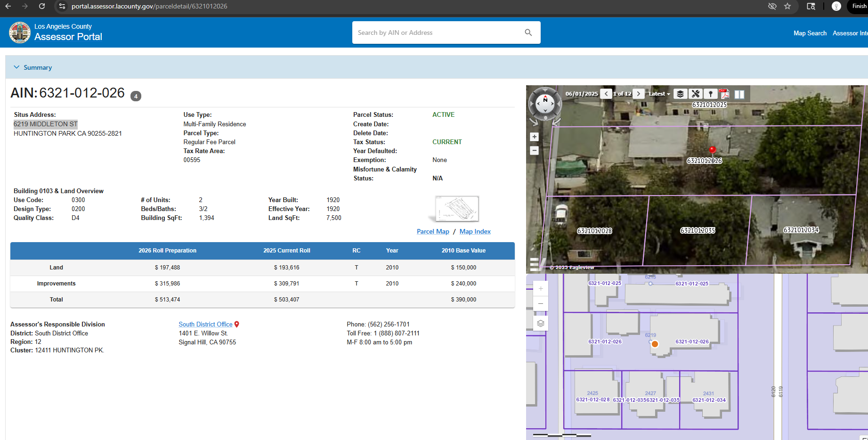Zoom in on the aerial image with plus button
The width and height of the screenshot is (868, 440).
[x=534, y=137]
